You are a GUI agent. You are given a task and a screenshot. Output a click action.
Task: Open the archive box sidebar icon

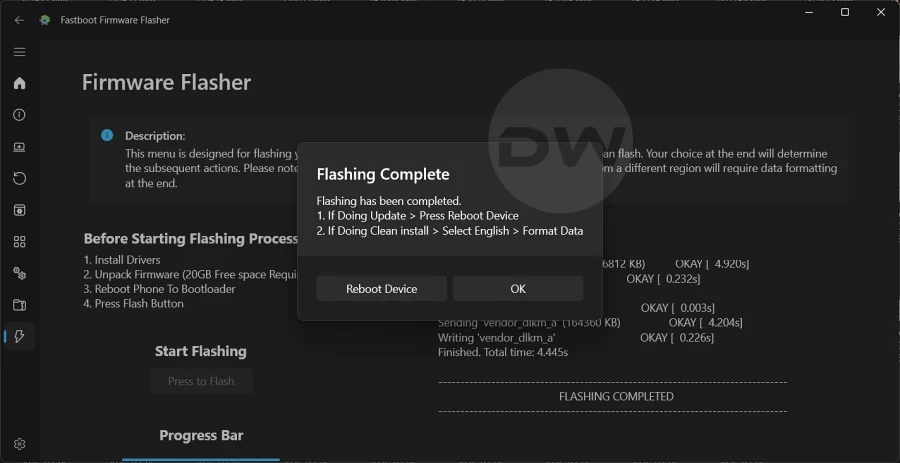pyautogui.click(x=20, y=210)
